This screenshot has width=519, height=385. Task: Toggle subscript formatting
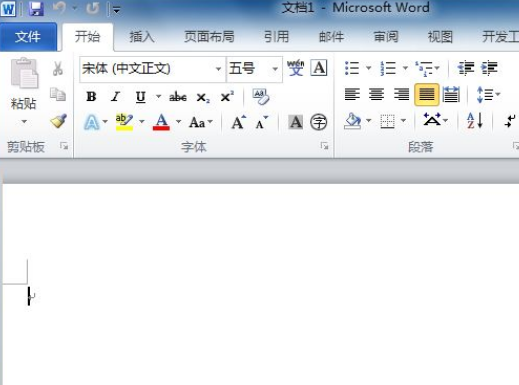[203, 98]
